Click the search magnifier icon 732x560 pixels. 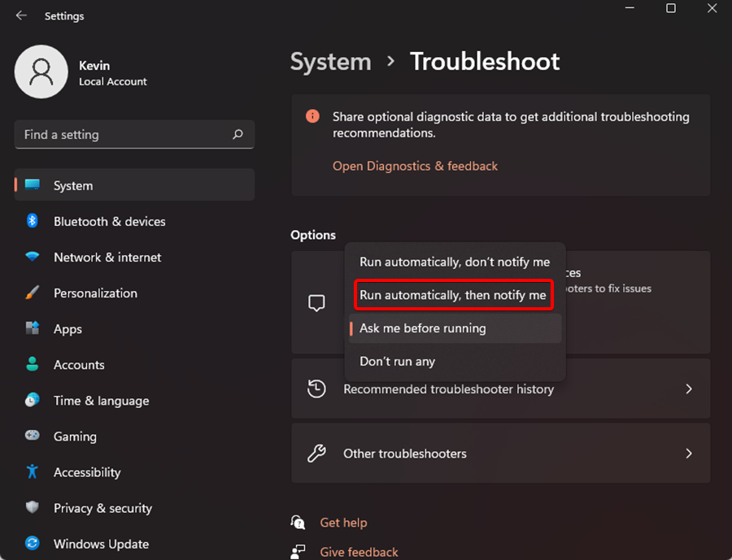(237, 134)
